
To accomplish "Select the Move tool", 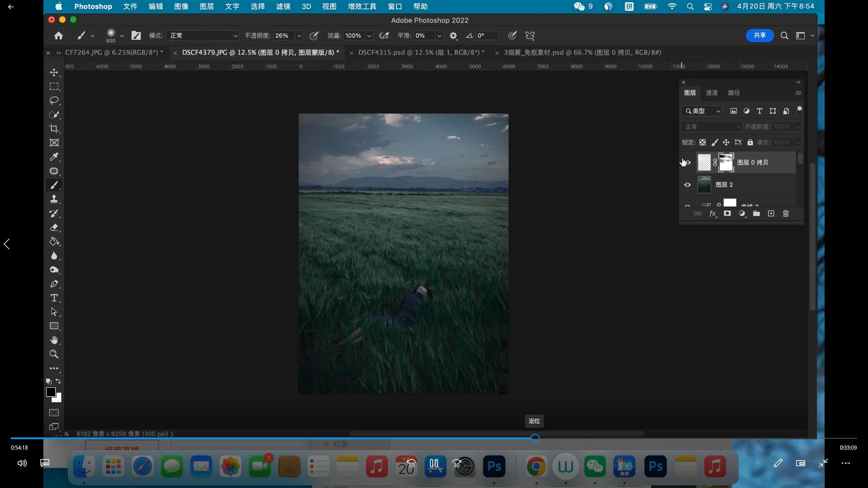I will coord(54,72).
